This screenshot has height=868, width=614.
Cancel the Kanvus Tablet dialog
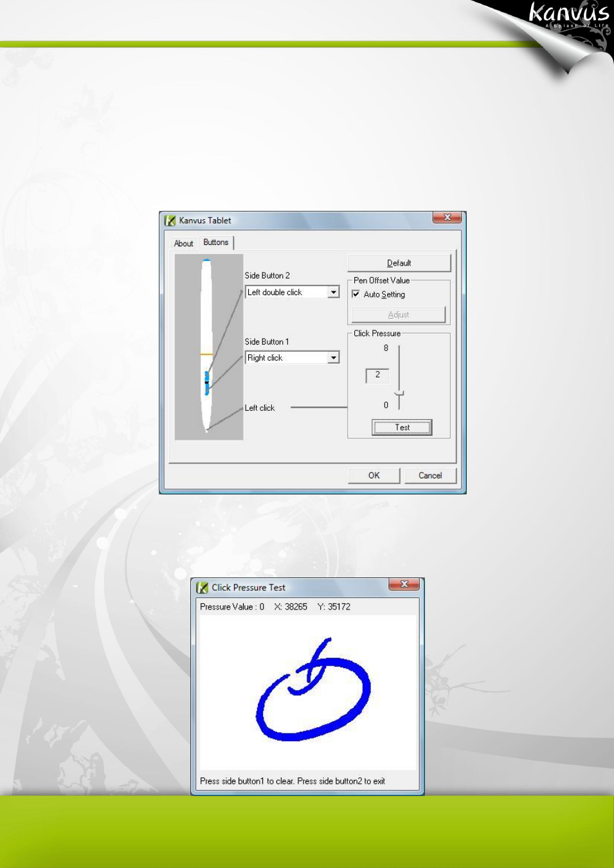coord(430,476)
